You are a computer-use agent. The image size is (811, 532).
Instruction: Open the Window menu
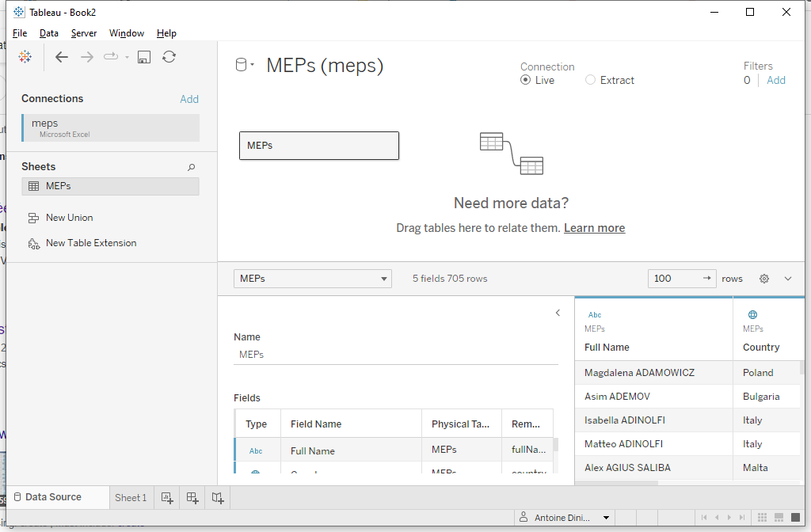click(127, 33)
